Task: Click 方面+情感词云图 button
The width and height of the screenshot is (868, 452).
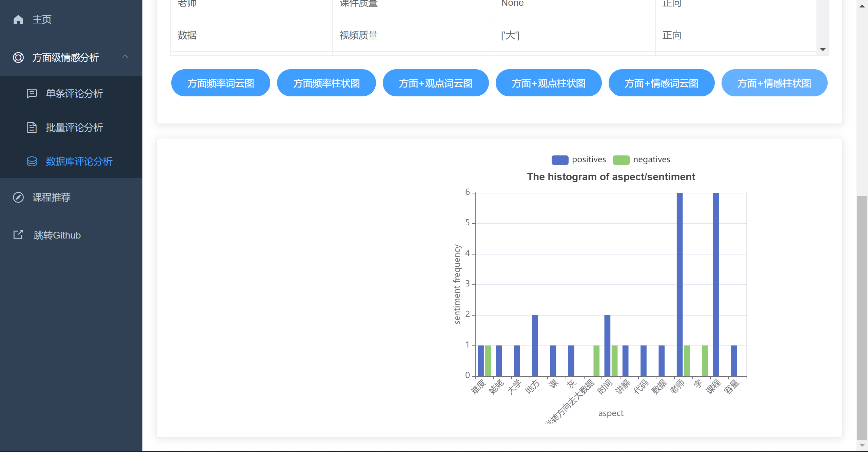Action: pos(661,83)
